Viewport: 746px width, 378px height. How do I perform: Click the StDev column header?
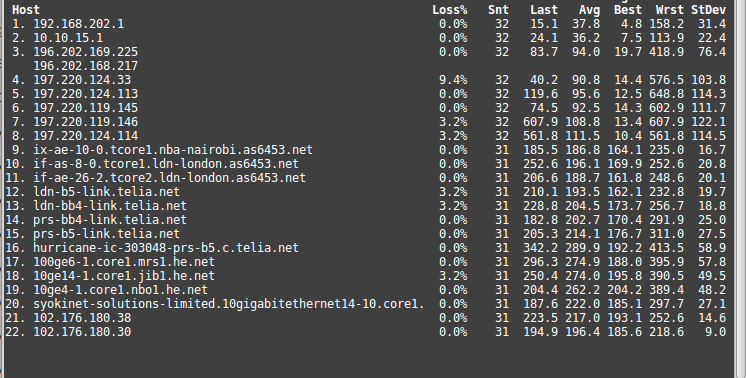(x=708, y=10)
